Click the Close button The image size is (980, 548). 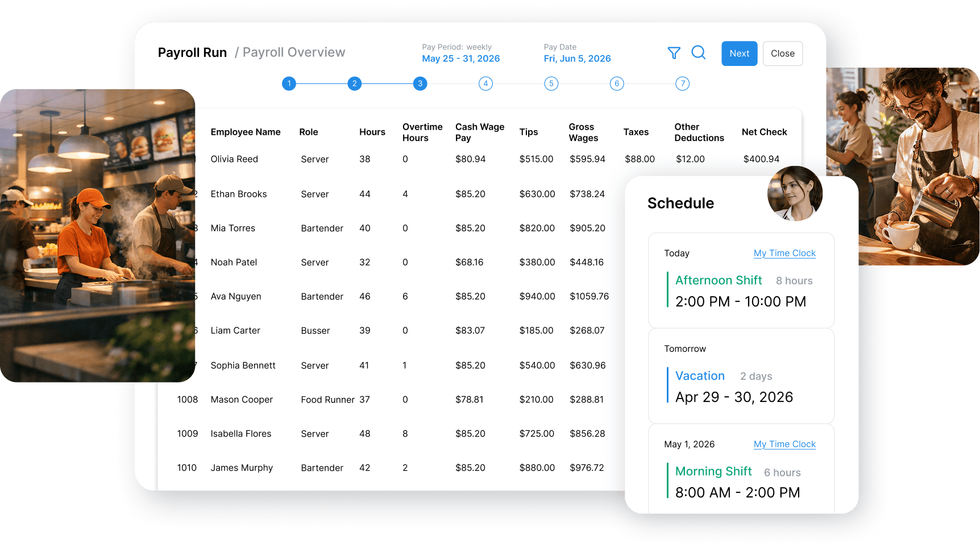(x=783, y=53)
